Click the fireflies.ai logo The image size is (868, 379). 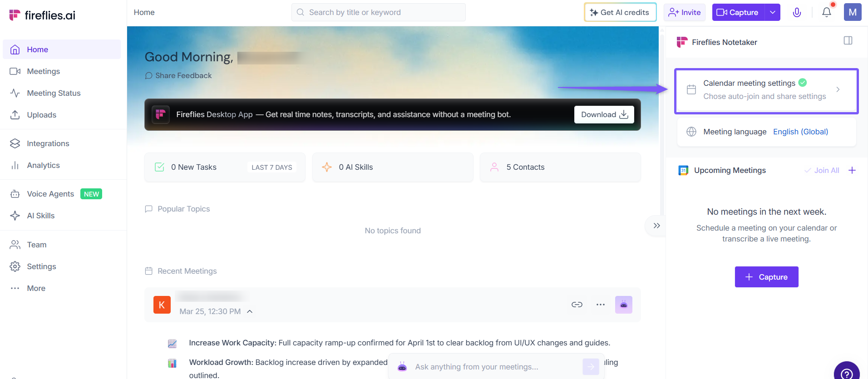(x=42, y=15)
